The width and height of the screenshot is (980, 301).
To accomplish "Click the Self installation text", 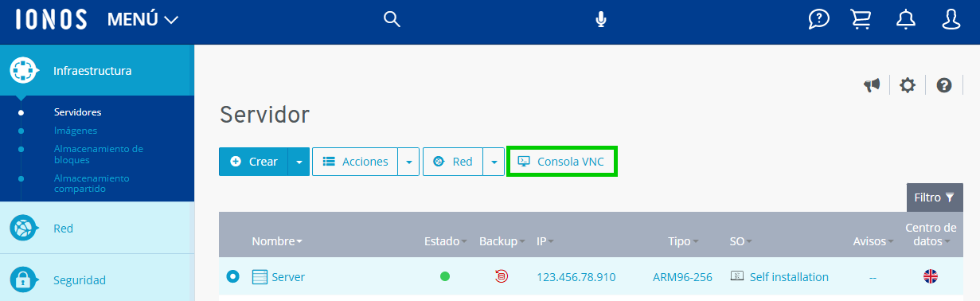I will (789, 277).
